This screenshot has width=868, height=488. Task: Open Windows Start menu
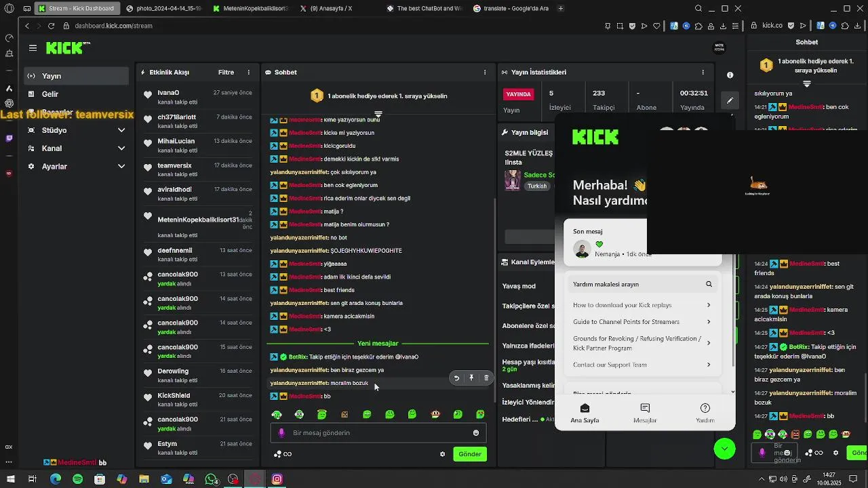click(x=10, y=479)
